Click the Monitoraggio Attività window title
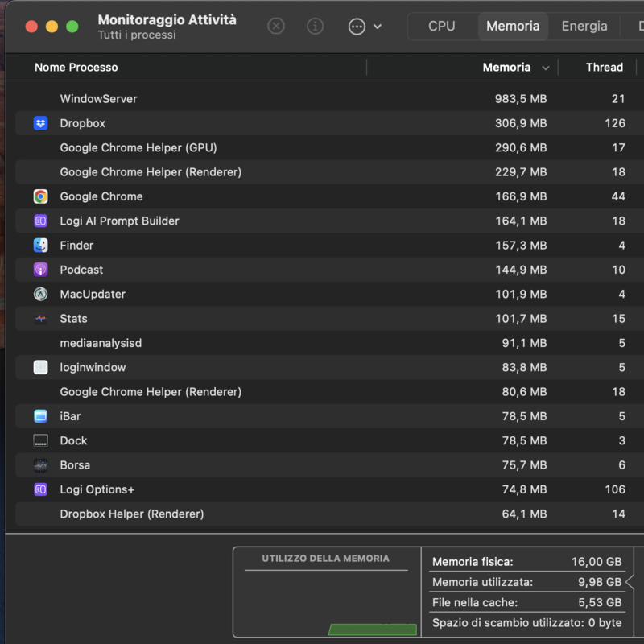644x644 pixels. pyautogui.click(x=167, y=19)
